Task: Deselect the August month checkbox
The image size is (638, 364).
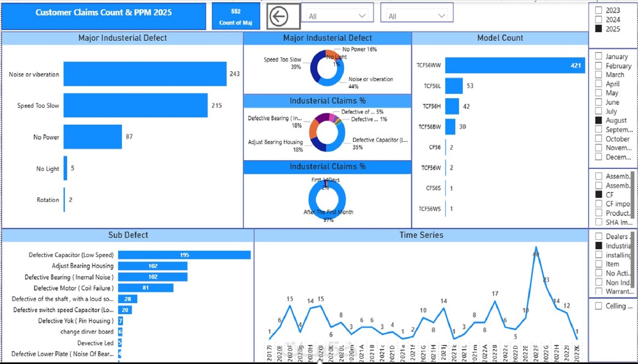Action: (599, 120)
